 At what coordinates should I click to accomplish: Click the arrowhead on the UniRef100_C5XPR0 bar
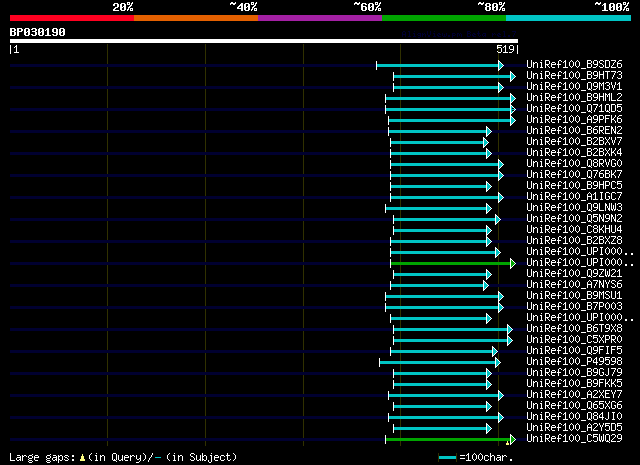510,340
